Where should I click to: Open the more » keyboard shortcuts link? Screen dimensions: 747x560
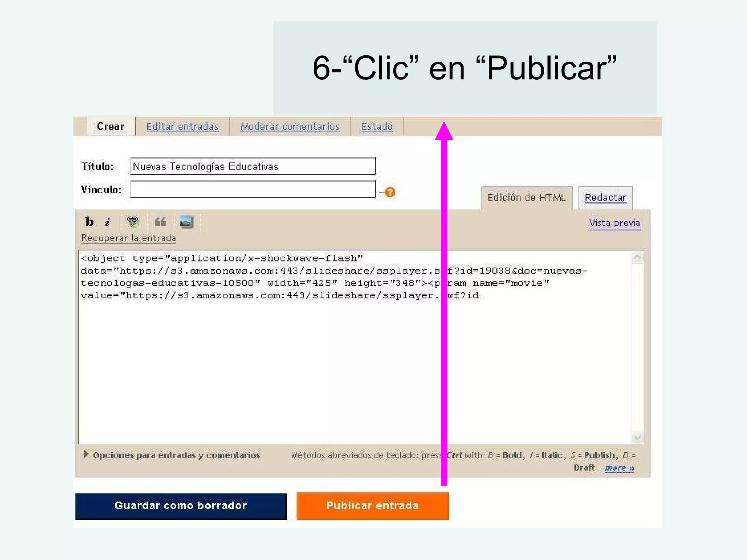click(x=619, y=468)
